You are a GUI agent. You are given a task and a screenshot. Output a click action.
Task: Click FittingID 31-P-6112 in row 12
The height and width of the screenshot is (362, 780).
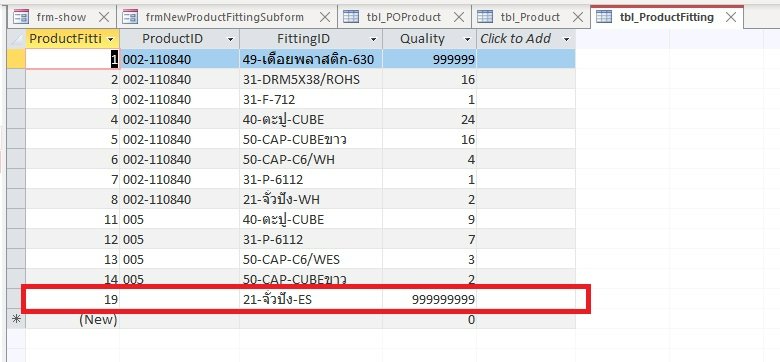pos(311,240)
